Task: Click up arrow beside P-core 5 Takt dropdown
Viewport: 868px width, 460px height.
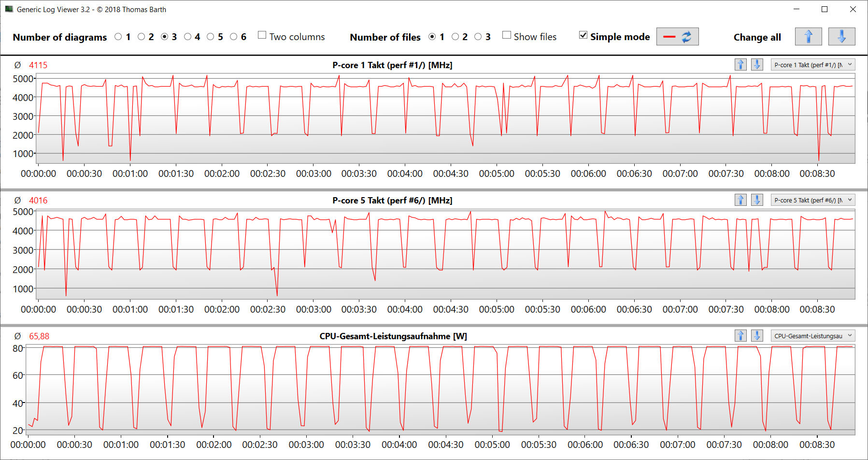Action: coord(740,200)
